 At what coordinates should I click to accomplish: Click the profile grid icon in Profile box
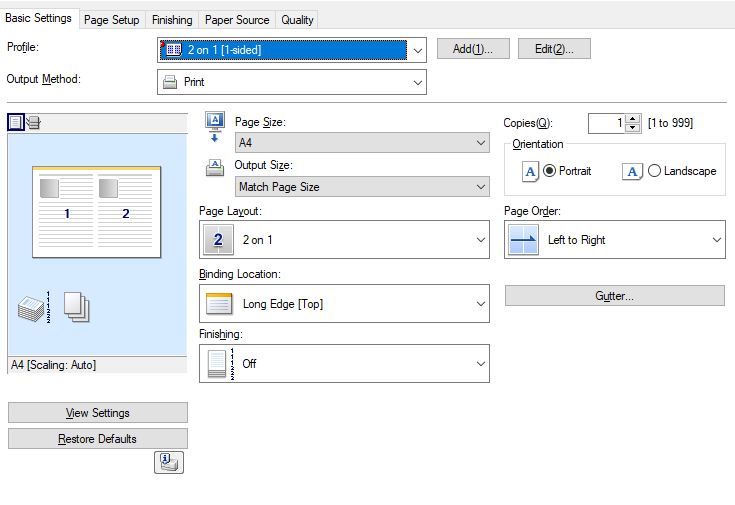point(172,50)
